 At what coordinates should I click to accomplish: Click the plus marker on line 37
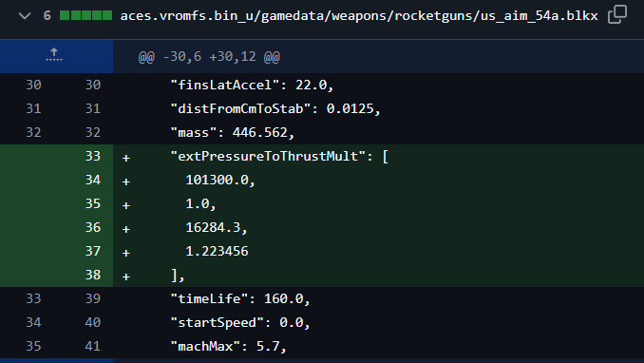126,253
